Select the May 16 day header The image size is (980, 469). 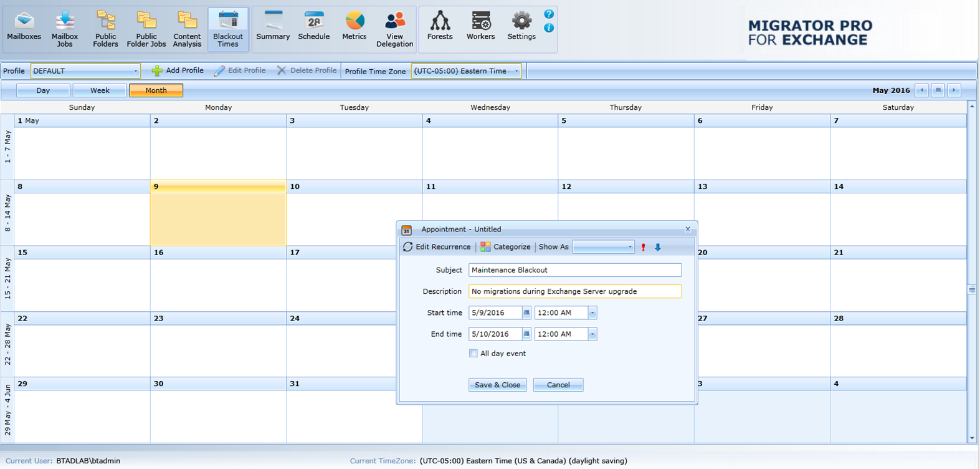218,253
